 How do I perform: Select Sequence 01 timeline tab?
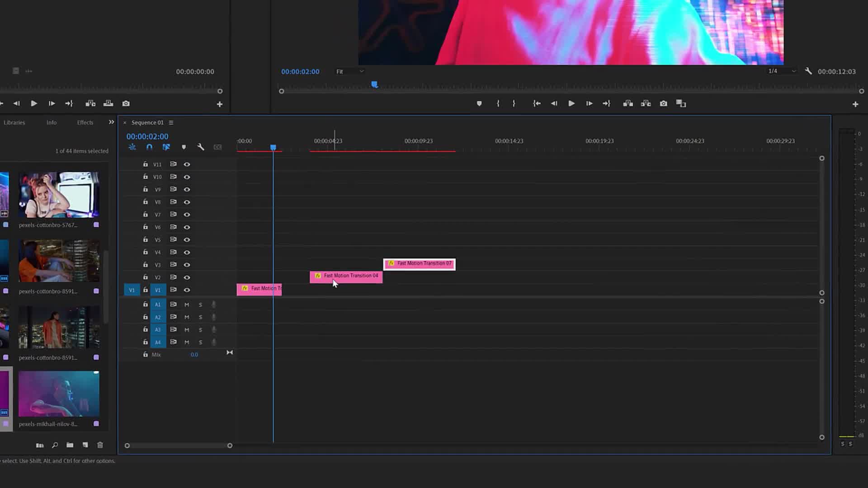click(147, 122)
